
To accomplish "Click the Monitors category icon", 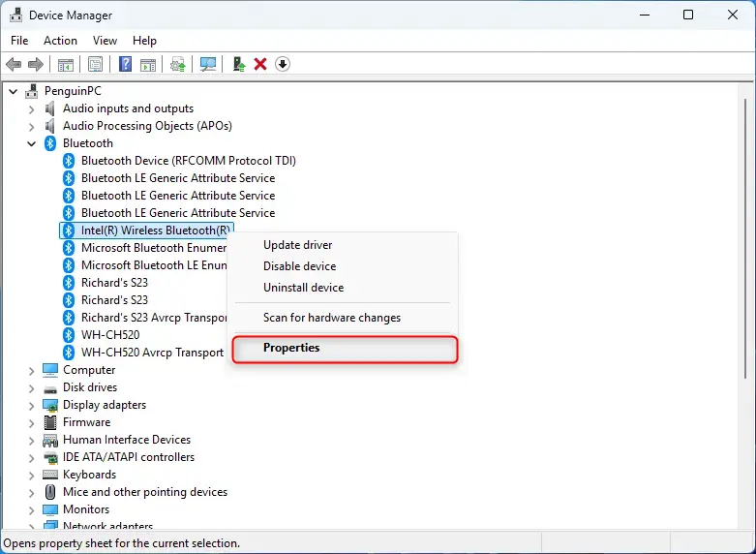I will coord(50,509).
